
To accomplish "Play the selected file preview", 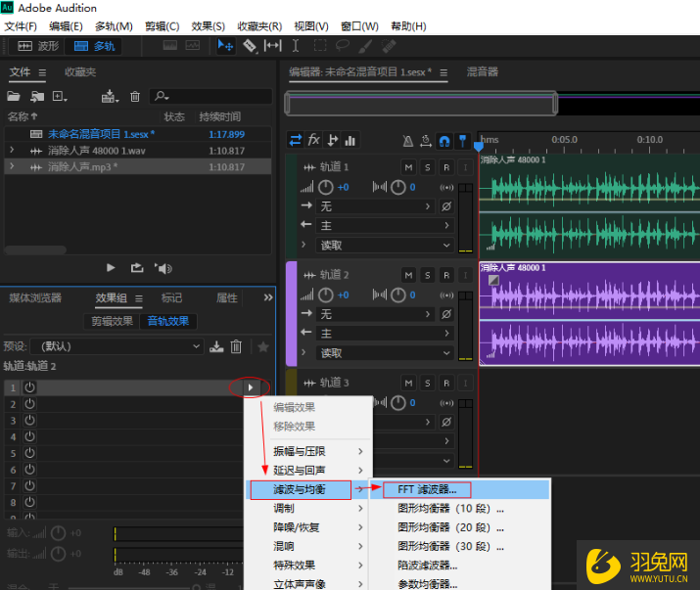I will 111,268.
